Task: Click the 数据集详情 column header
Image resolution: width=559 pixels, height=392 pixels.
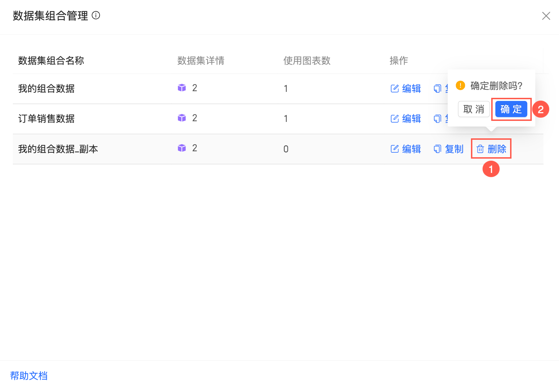Action: pos(201,60)
